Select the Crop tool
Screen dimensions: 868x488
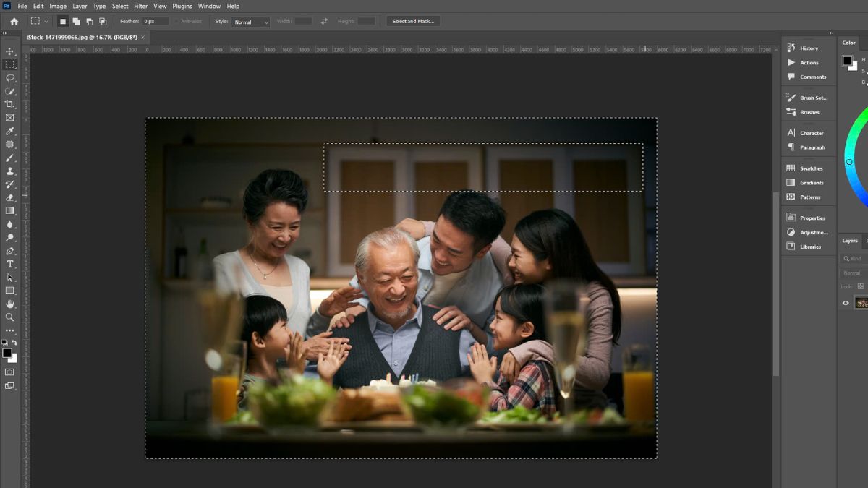pyautogui.click(x=9, y=104)
